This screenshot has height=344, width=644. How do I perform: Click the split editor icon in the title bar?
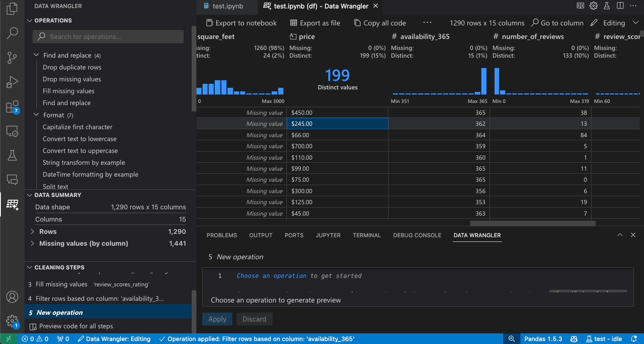(620, 6)
